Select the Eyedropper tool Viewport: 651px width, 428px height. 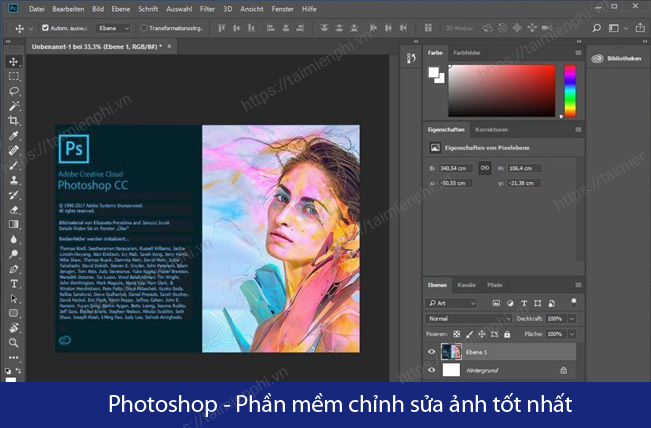pyautogui.click(x=13, y=136)
